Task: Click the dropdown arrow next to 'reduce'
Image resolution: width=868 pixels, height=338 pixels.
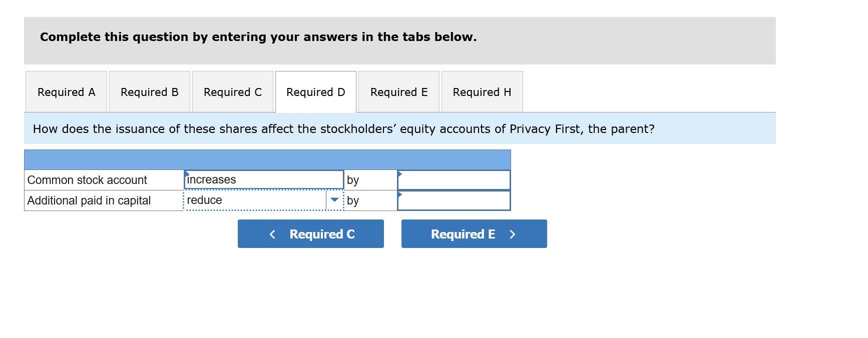Action: pos(334,200)
